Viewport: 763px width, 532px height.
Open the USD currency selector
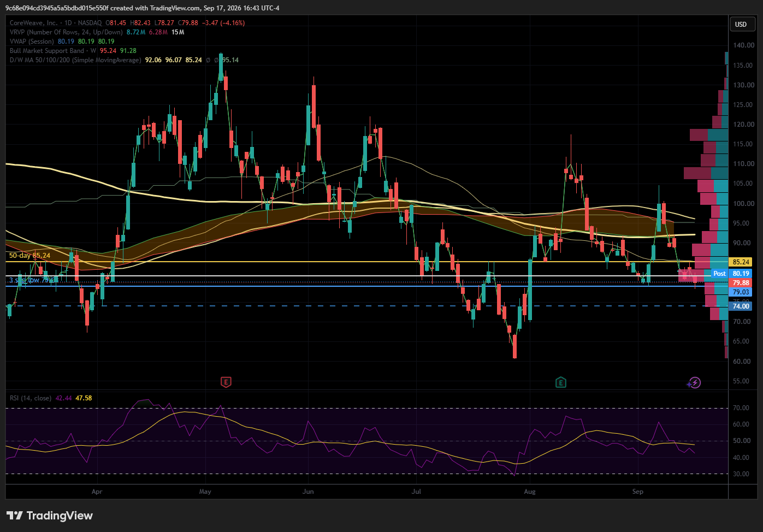(x=743, y=24)
